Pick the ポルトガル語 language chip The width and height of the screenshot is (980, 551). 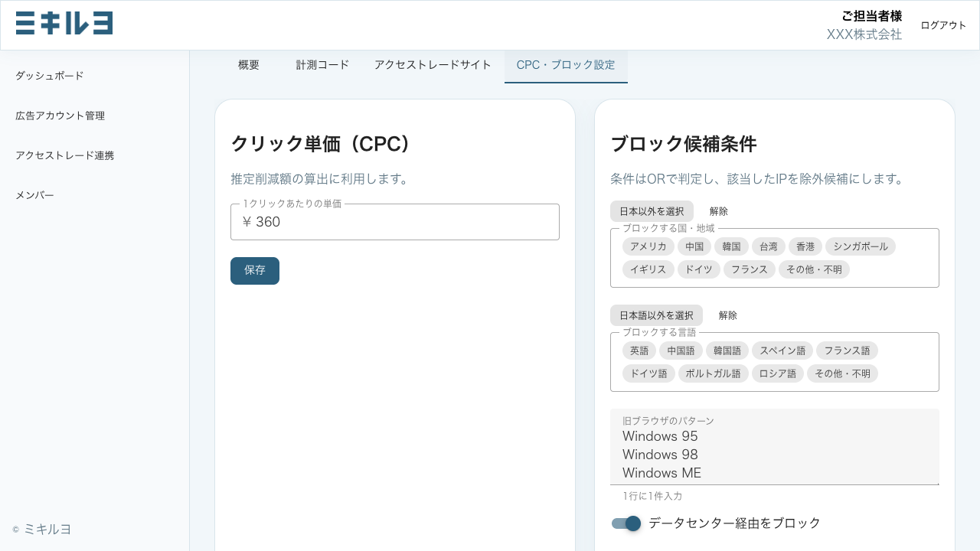[x=713, y=373]
